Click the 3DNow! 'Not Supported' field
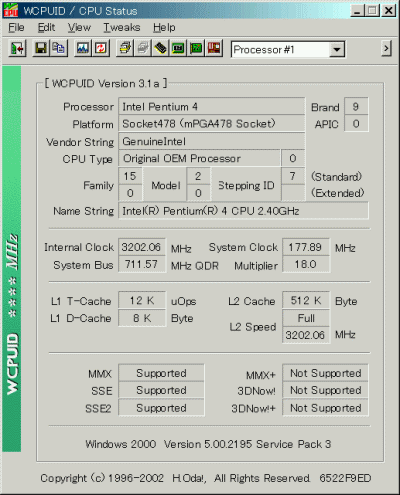Viewport: 400px width, 495px height. click(x=325, y=391)
